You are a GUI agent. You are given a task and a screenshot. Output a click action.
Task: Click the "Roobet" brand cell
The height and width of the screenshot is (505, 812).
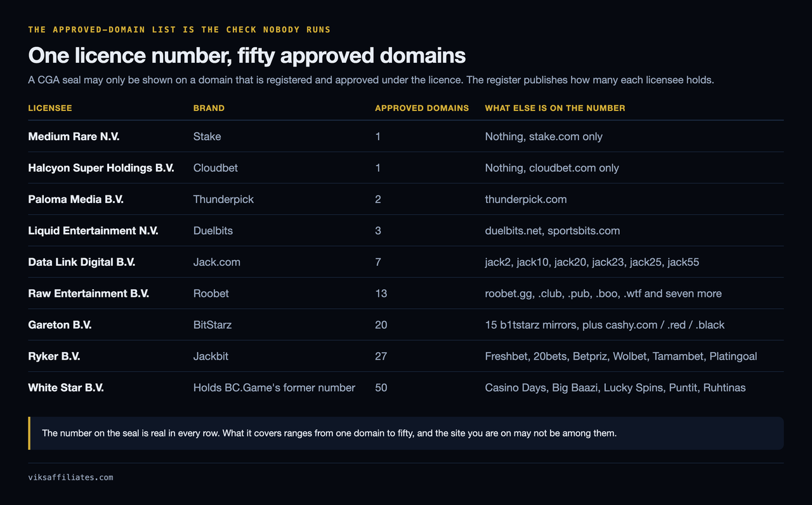click(211, 294)
